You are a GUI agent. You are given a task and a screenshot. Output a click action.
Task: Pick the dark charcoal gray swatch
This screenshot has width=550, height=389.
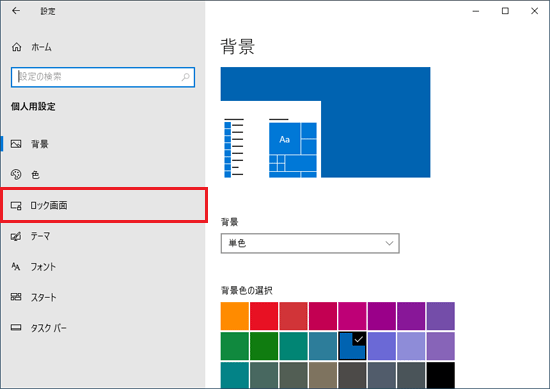[352, 375]
